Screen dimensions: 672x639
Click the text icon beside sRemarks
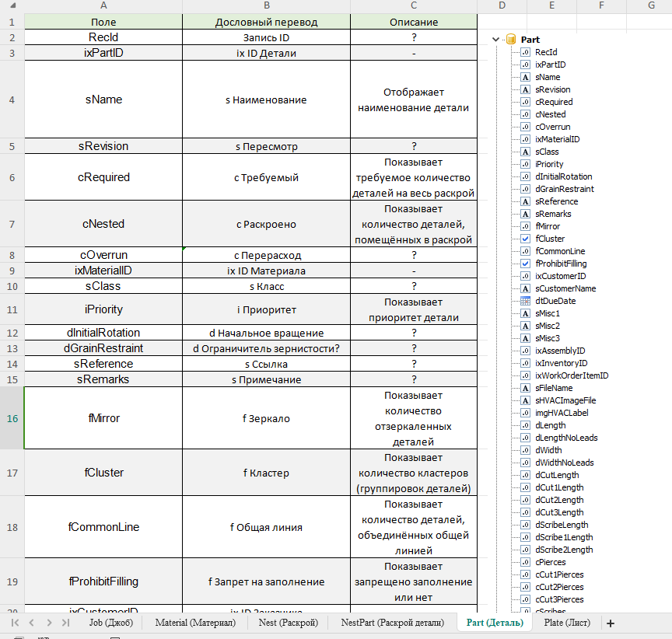(x=526, y=214)
